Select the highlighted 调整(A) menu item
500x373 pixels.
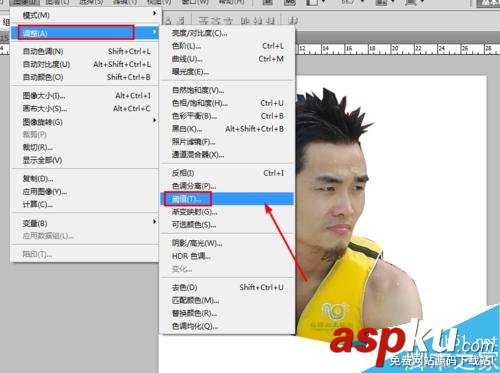[85, 33]
